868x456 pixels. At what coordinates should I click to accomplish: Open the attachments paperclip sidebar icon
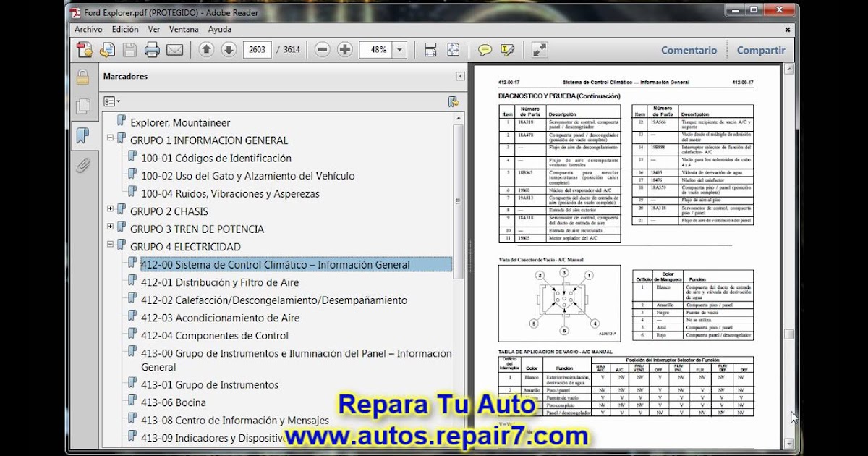(82, 164)
